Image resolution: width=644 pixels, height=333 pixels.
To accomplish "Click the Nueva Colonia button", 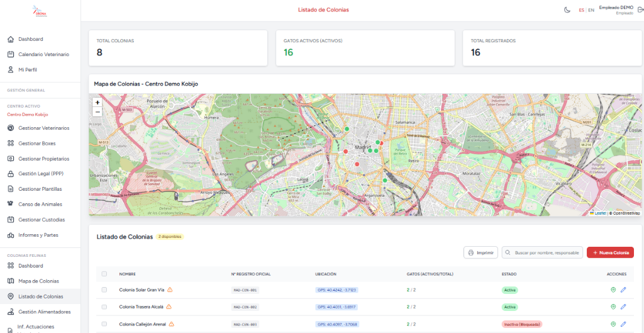I will coord(610,252).
